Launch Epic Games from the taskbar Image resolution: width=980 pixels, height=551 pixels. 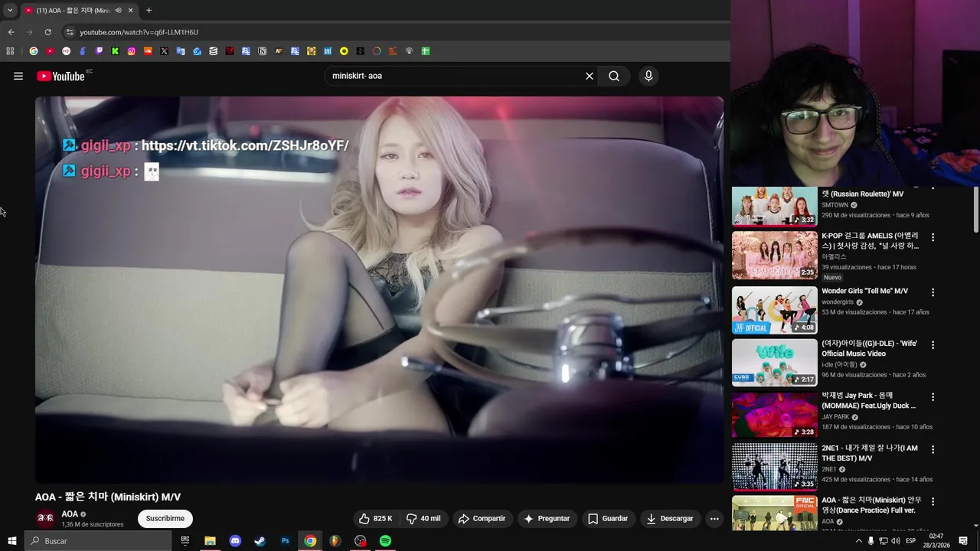click(x=185, y=541)
